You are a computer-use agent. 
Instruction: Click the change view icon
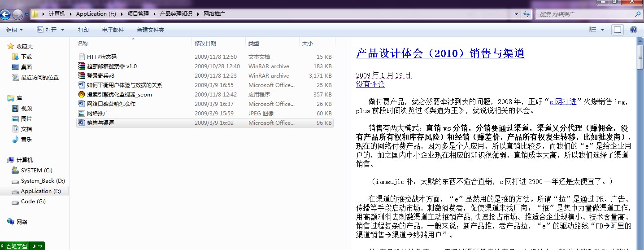pos(593,30)
